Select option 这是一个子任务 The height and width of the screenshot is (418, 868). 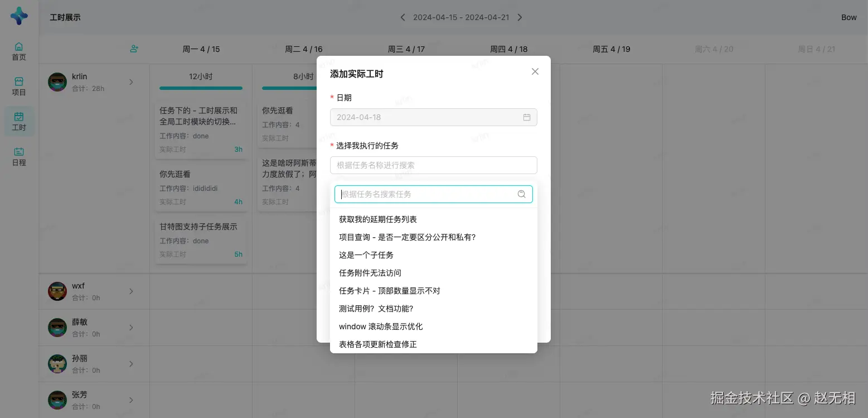pyautogui.click(x=434, y=255)
